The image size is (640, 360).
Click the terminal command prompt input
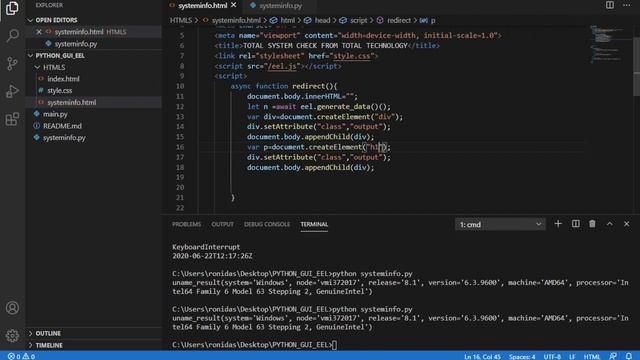coord(335,345)
